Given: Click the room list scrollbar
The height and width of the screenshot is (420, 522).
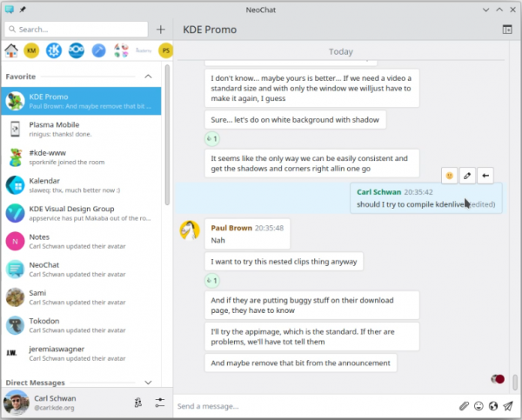Looking at the screenshot, I should (x=168, y=157).
